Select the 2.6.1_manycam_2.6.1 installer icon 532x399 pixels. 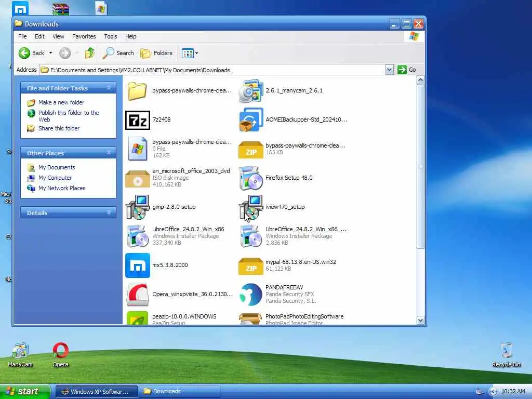tap(251, 91)
